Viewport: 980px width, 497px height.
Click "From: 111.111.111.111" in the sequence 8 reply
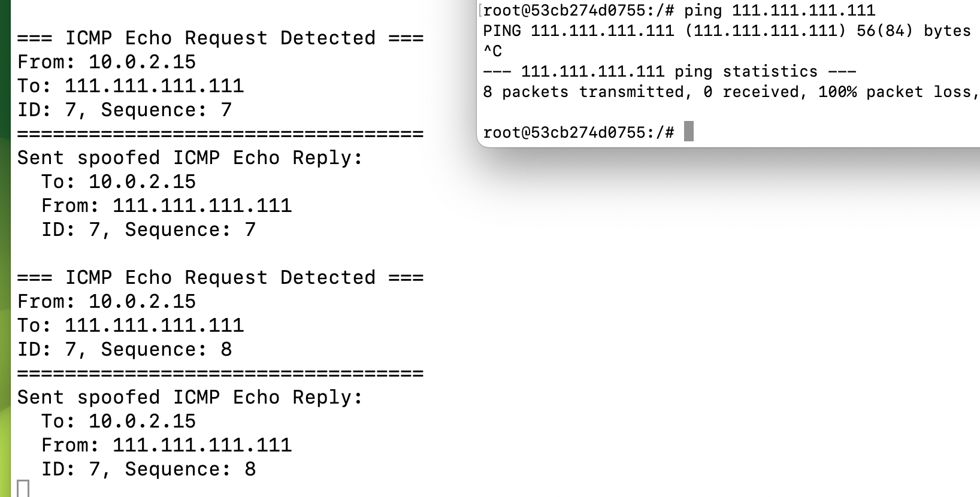[166, 445]
